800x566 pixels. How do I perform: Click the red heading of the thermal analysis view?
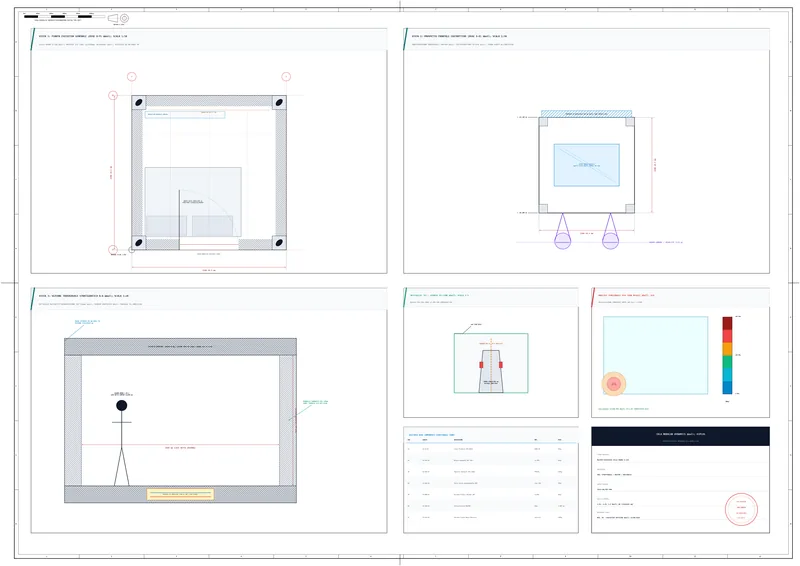coord(626,295)
